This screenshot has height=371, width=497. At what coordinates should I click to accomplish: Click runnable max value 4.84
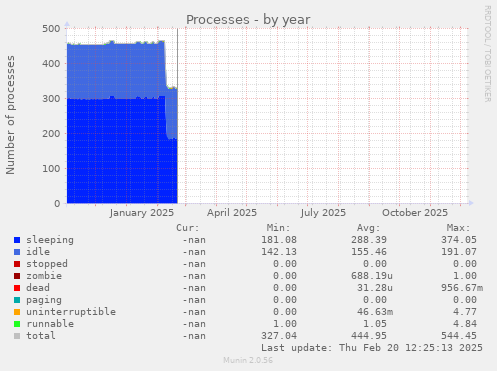point(465,324)
